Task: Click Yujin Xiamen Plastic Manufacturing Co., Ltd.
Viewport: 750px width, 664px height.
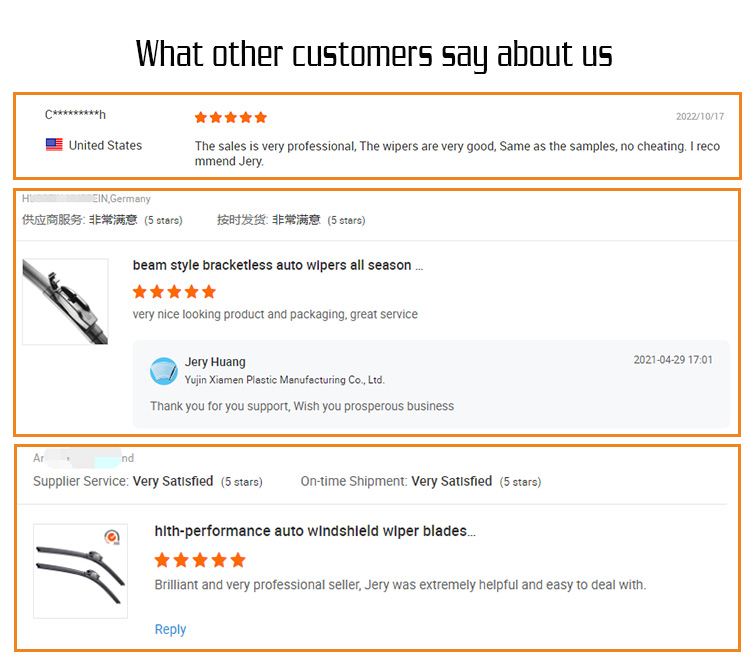Action: 285,380
